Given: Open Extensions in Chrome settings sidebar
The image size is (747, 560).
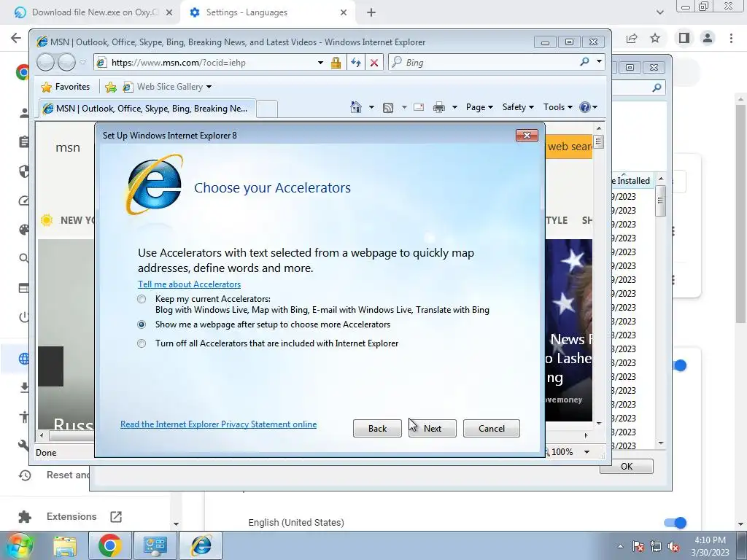Looking at the screenshot, I should [x=70, y=517].
